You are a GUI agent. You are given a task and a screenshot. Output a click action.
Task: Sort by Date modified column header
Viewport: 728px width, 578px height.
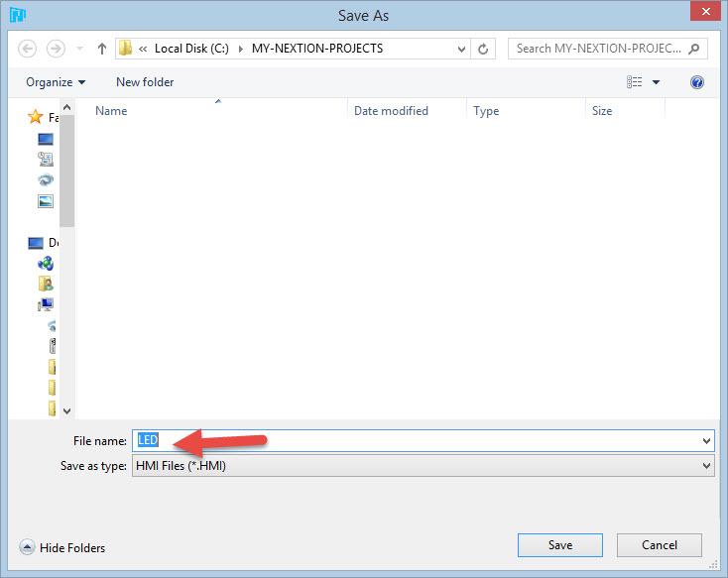tap(391, 111)
